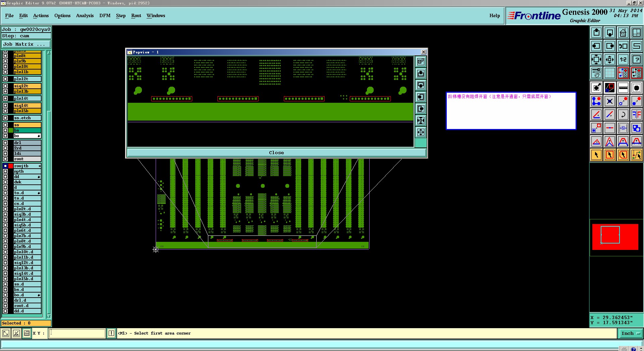Toggle display checkbox for layer sig12t
The width and height of the screenshot is (644, 351).
click(x=5, y=86)
